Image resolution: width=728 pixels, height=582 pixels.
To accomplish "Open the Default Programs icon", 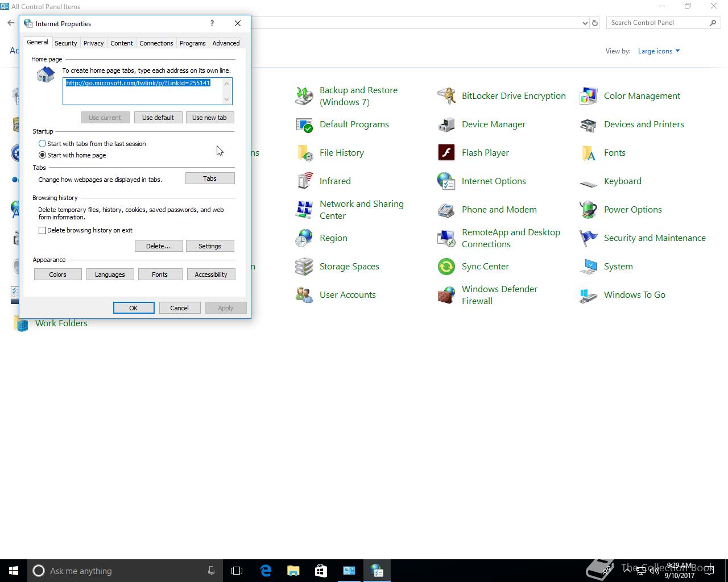I will coord(304,124).
